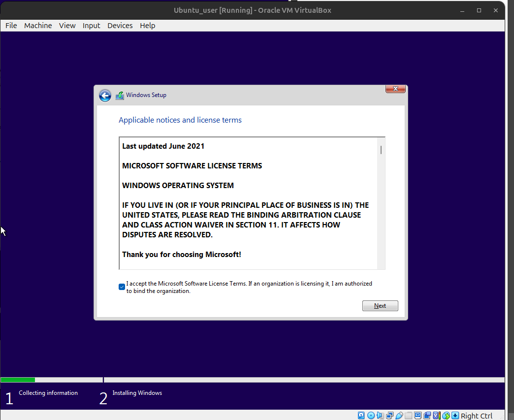
Task: Click the CPU virtualization status icon
Action: (436, 416)
